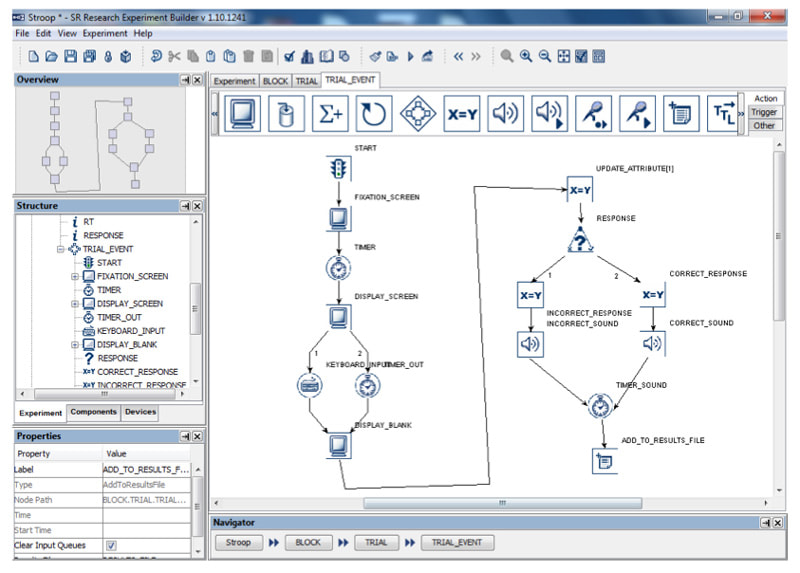
Task: Click the toolbar forward » chevrons
Action: [x=476, y=56]
